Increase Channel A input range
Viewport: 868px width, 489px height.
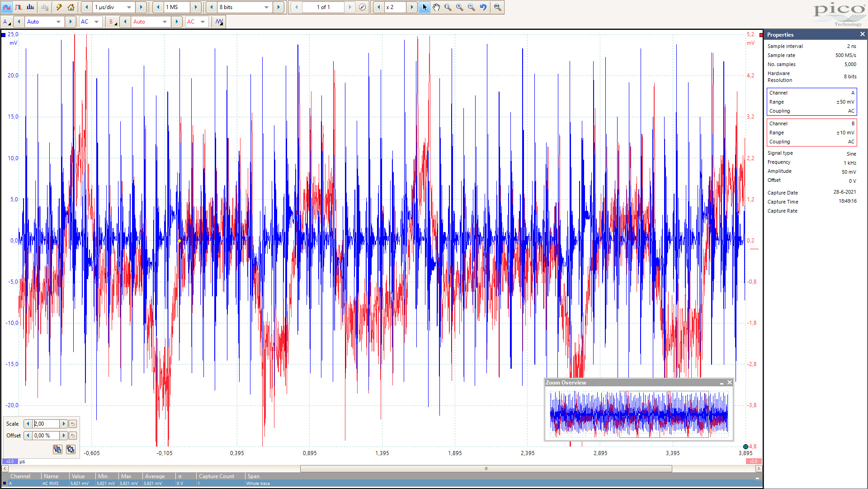71,22
